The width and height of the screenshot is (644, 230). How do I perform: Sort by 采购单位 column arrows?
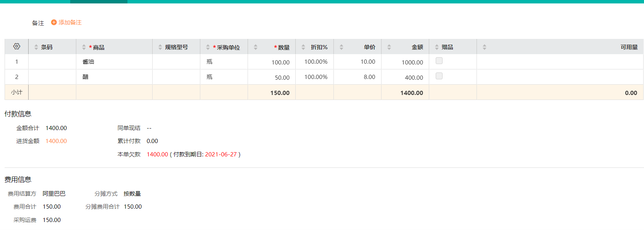(x=208, y=47)
